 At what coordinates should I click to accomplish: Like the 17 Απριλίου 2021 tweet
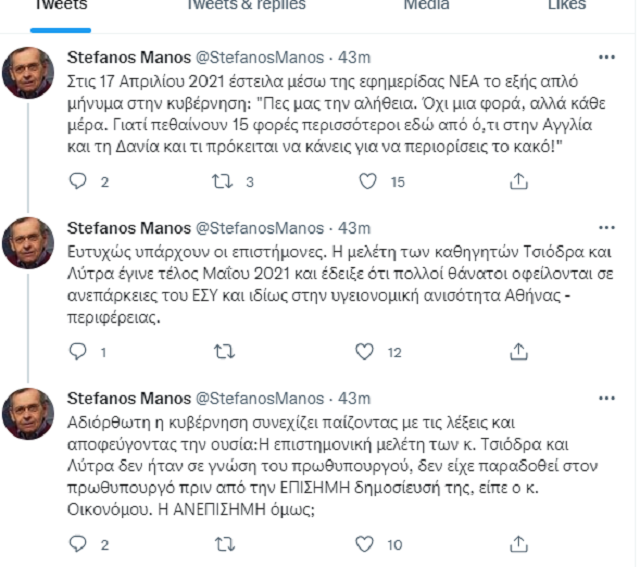point(366,181)
